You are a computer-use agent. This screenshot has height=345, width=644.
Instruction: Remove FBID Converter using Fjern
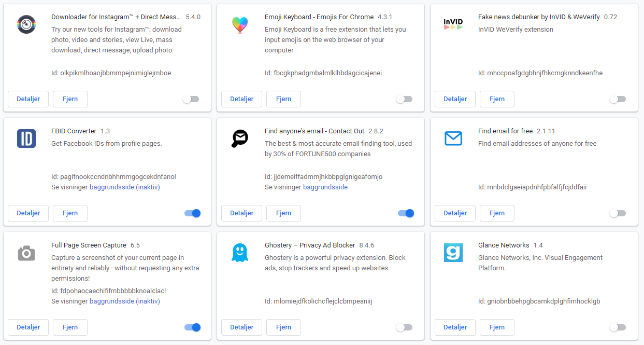click(x=70, y=213)
